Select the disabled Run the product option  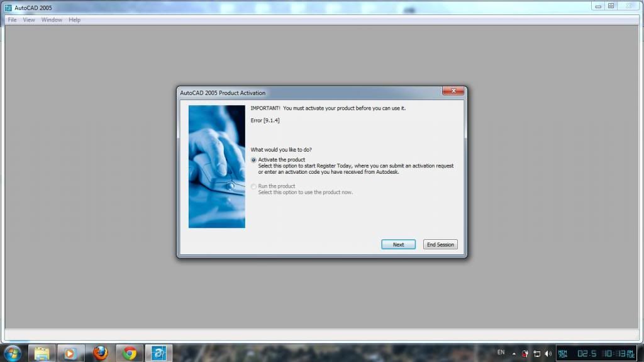(253, 186)
